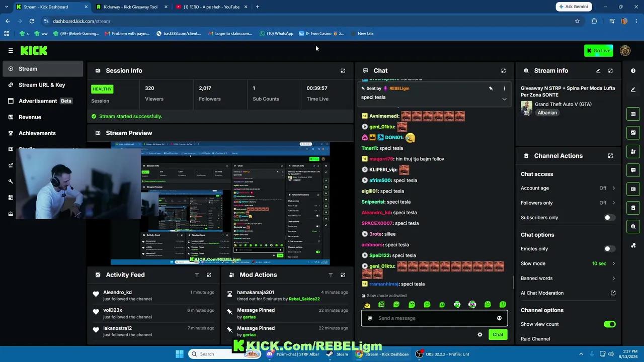644x362 pixels.
Task: Click the green Go Live button
Action: pyautogui.click(x=599, y=50)
